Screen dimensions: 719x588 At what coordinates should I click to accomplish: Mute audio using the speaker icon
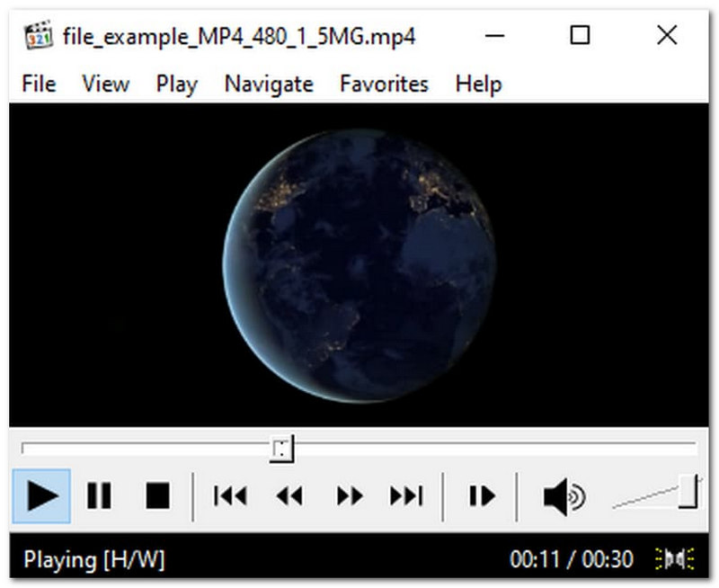pos(563,496)
